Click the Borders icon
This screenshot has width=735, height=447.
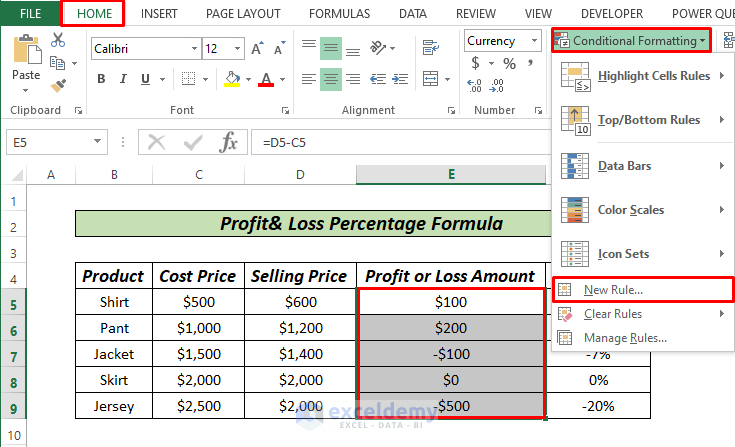coord(188,79)
